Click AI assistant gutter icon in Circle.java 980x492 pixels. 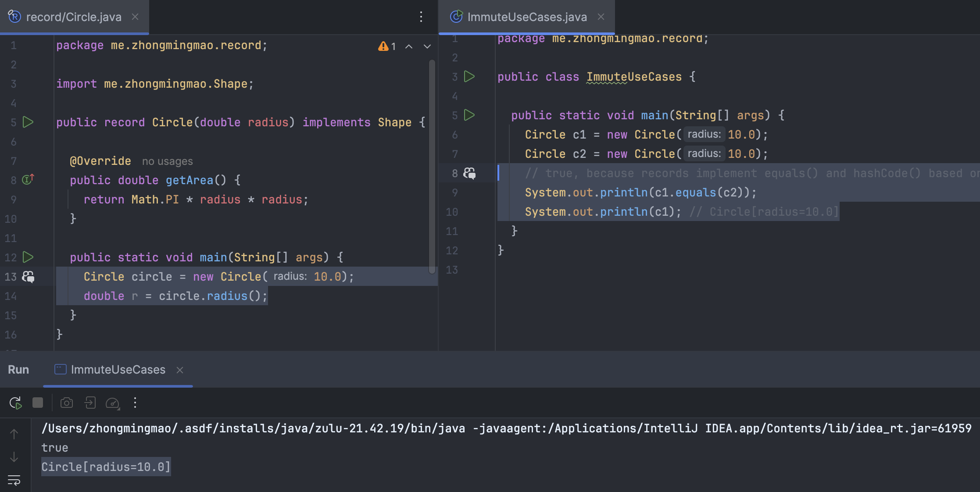tap(28, 277)
